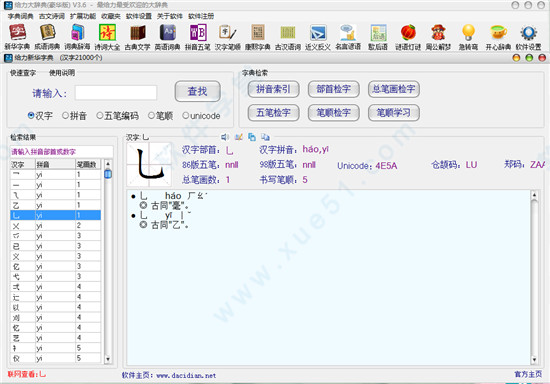Open the 古文诗词 menu
Viewport: 550px width, 384px height.
click(52, 16)
